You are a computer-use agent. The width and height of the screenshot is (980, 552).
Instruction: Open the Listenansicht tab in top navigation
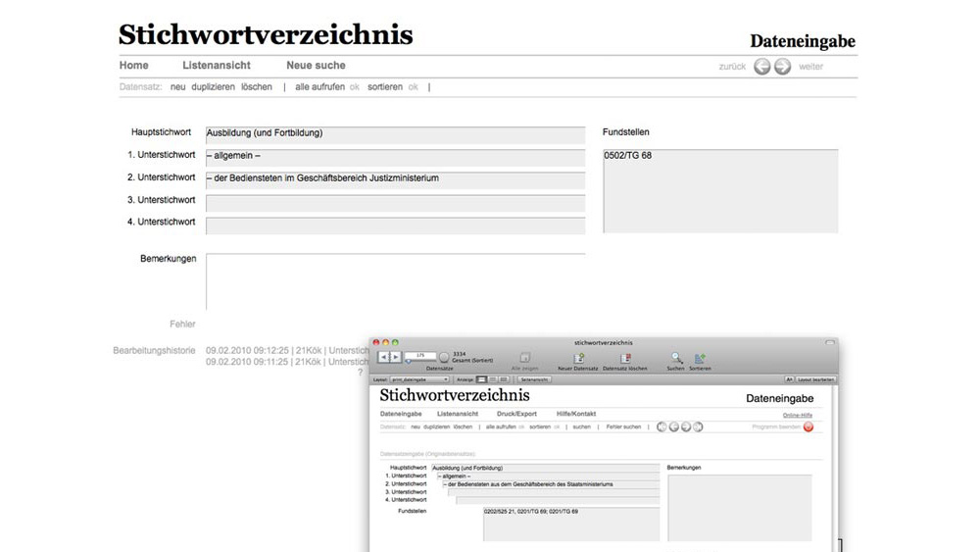point(217,66)
